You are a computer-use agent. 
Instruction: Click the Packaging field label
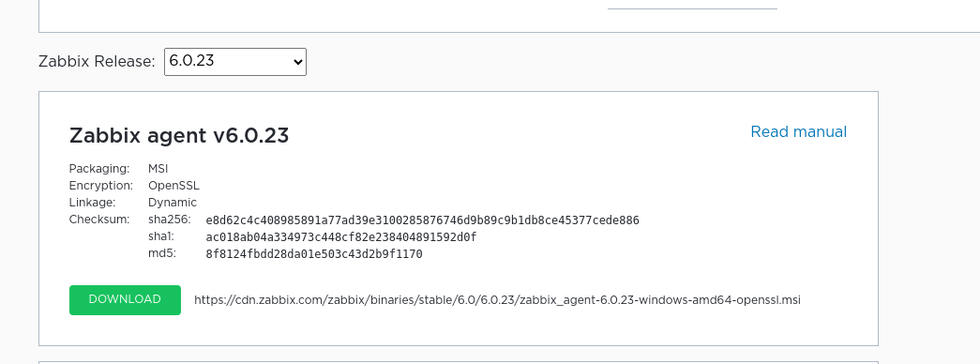point(99,169)
